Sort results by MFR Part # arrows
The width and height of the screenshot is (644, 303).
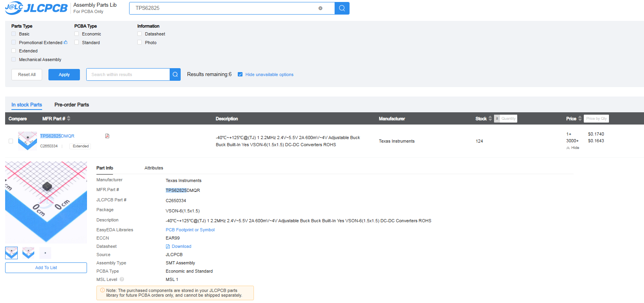coord(69,119)
